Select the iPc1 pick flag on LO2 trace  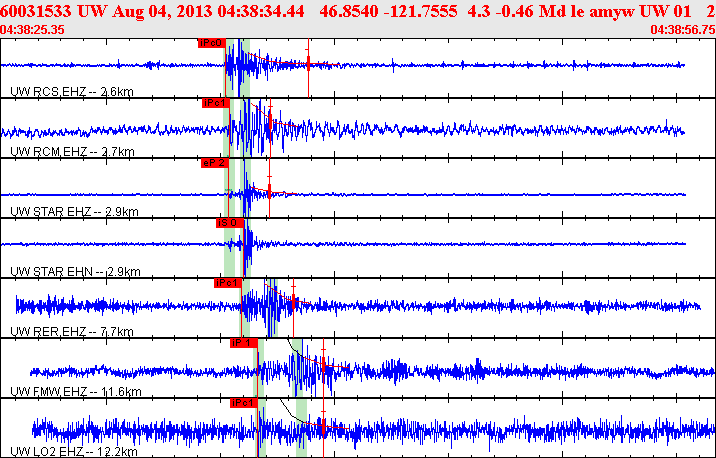[244, 403]
